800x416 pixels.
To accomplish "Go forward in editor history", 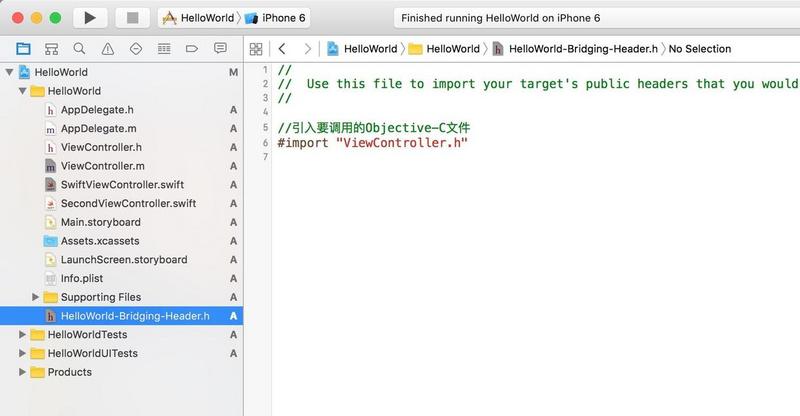I will pos(307,48).
